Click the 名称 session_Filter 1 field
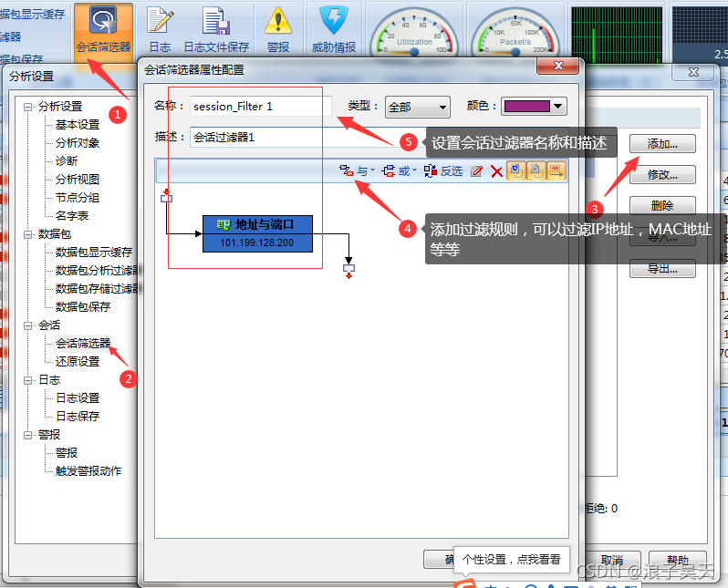728x588 pixels. [x=261, y=107]
